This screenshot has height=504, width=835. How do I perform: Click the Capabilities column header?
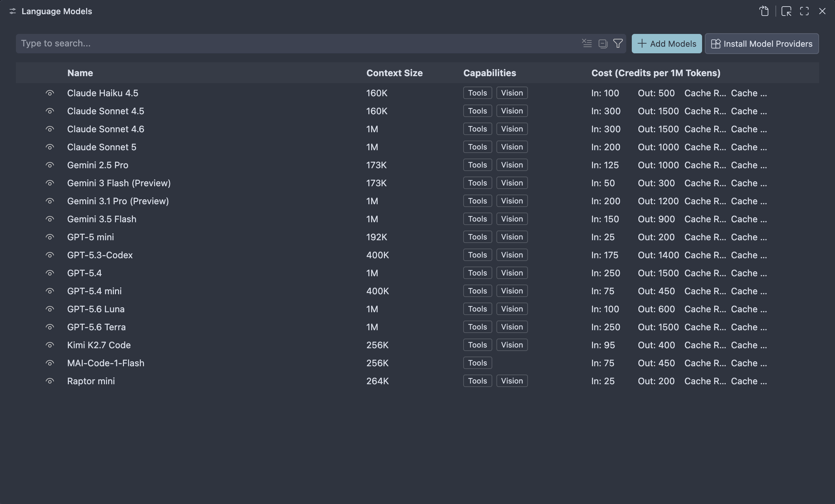click(x=490, y=73)
